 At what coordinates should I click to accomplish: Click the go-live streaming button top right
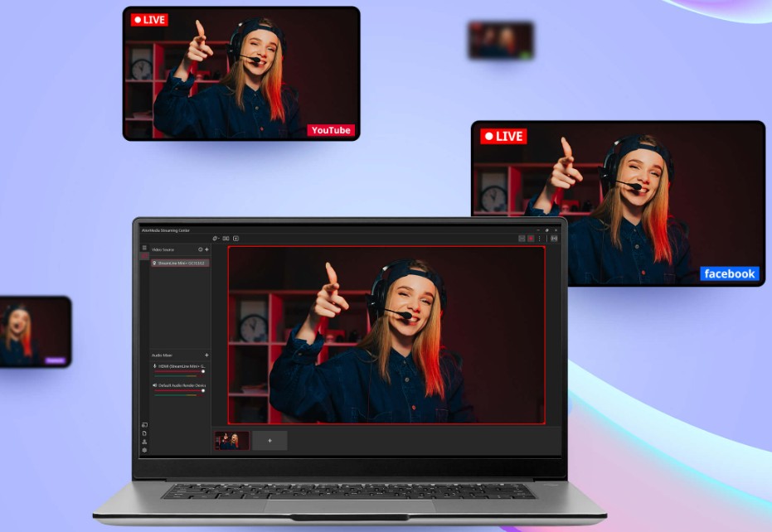[554, 239]
